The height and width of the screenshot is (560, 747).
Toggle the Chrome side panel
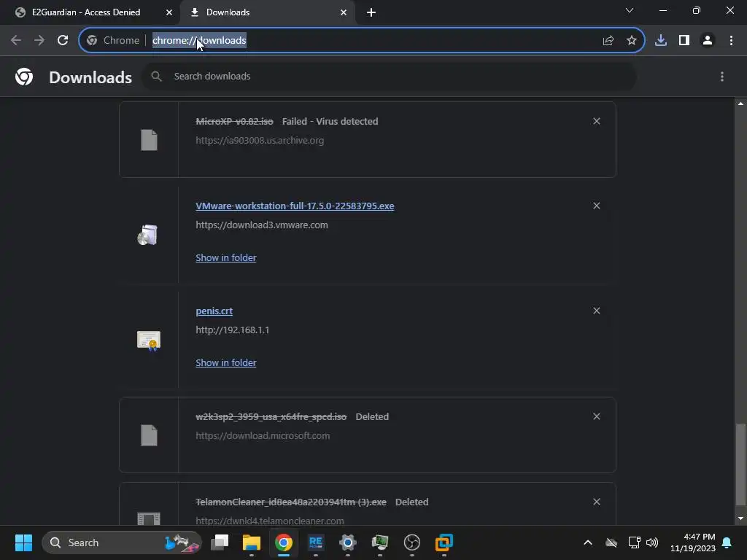(x=684, y=41)
